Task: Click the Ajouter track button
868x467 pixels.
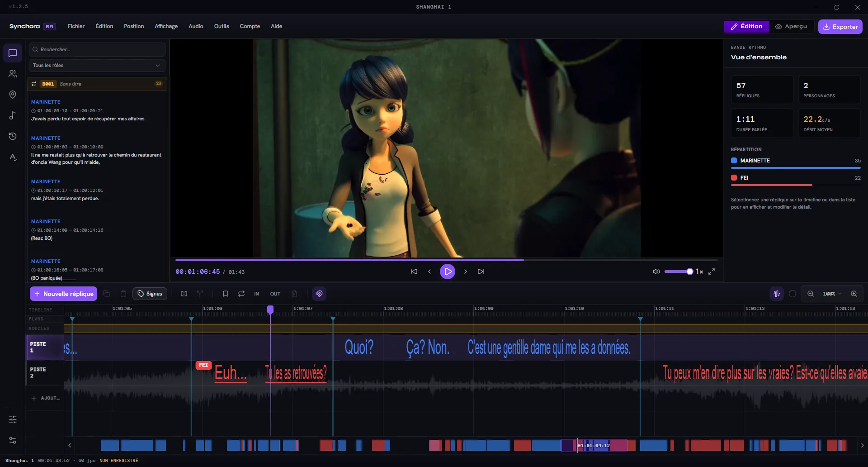Action: pos(45,398)
